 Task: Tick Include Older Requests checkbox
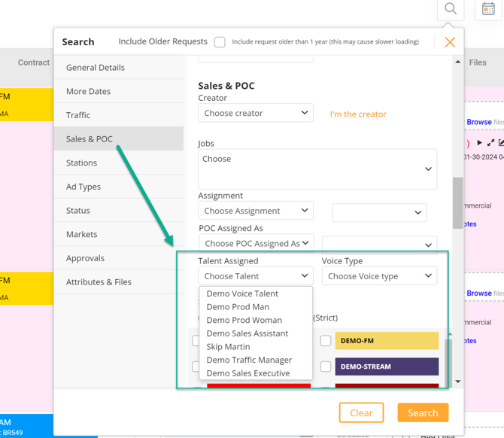pyautogui.click(x=220, y=42)
